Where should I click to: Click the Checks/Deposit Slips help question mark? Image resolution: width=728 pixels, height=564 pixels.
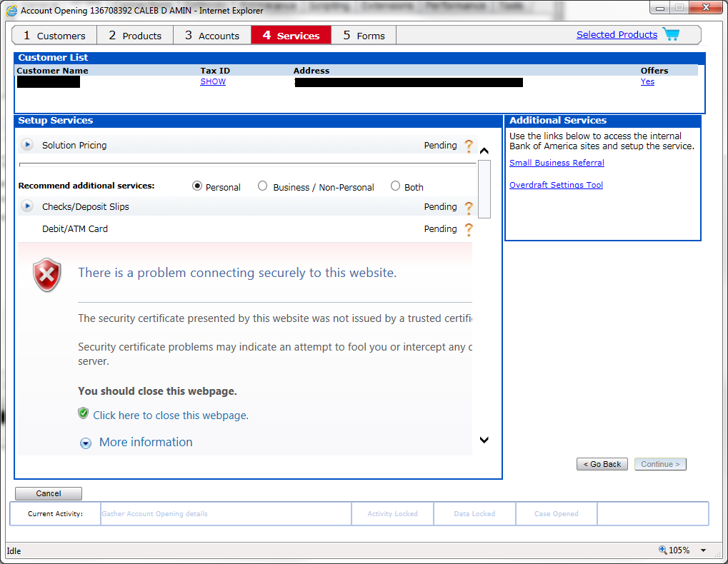point(469,208)
